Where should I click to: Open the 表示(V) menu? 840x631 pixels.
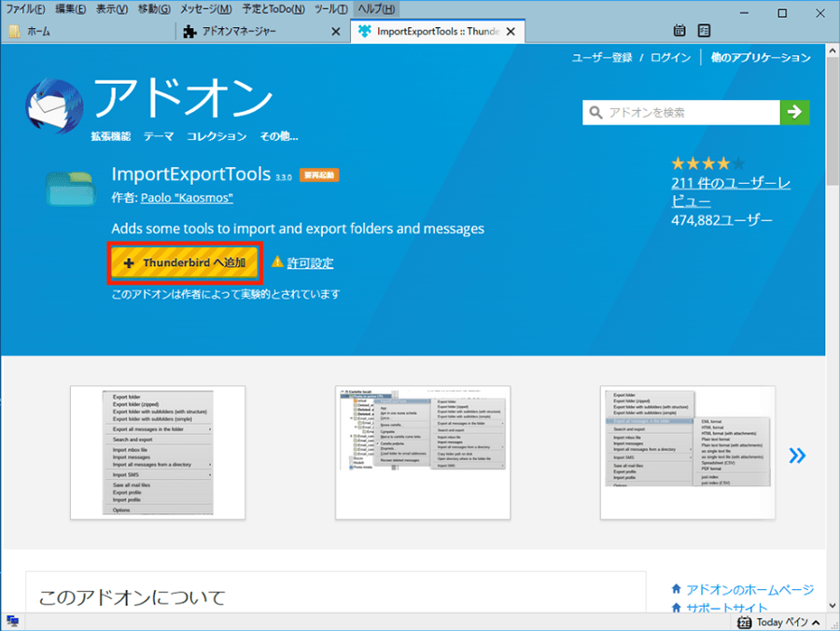[x=112, y=9]
